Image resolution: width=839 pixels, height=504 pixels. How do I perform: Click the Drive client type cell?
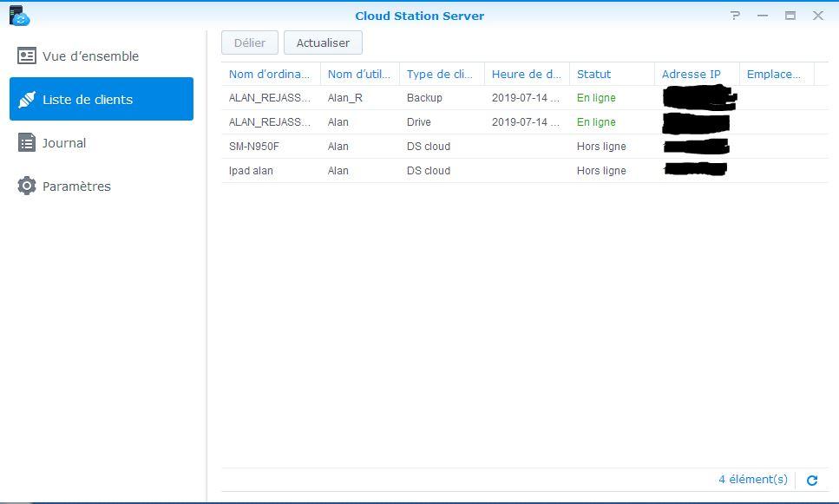[418, 122]
